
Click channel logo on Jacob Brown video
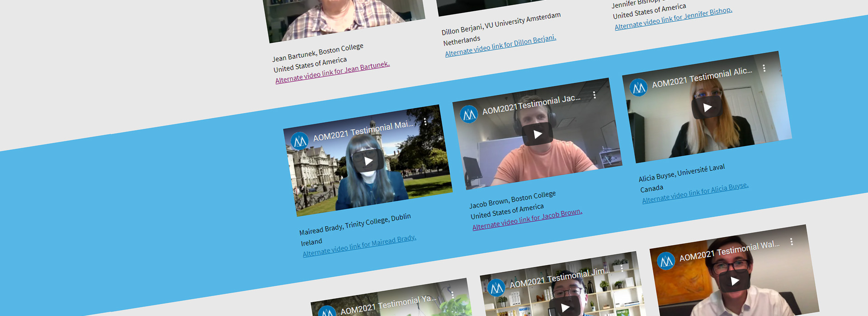(x=469, y=115)
